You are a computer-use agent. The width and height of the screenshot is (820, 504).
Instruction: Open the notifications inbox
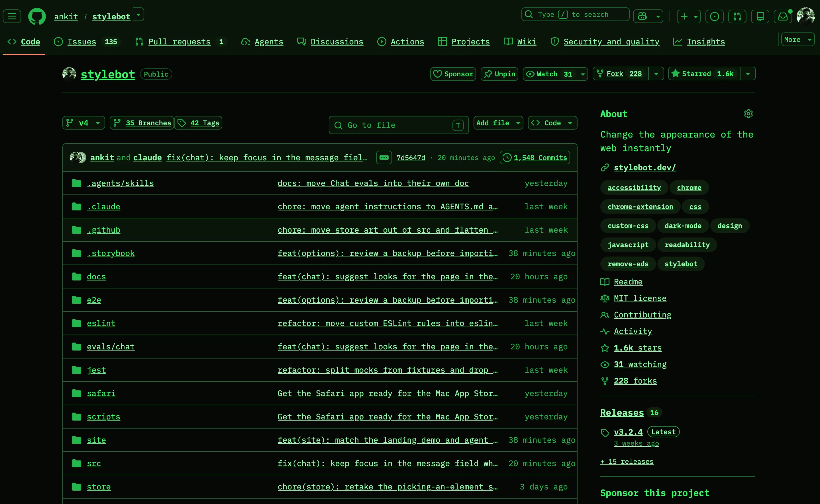(x=783, y=16)
